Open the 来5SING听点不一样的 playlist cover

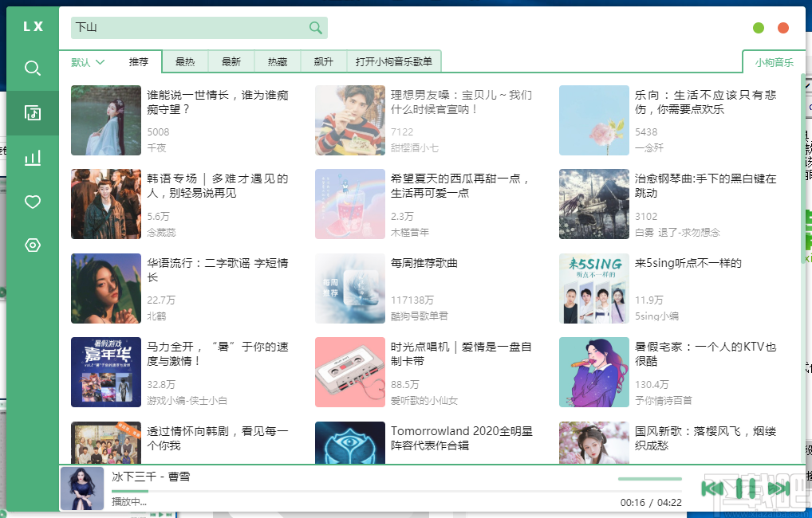point(593,288)
